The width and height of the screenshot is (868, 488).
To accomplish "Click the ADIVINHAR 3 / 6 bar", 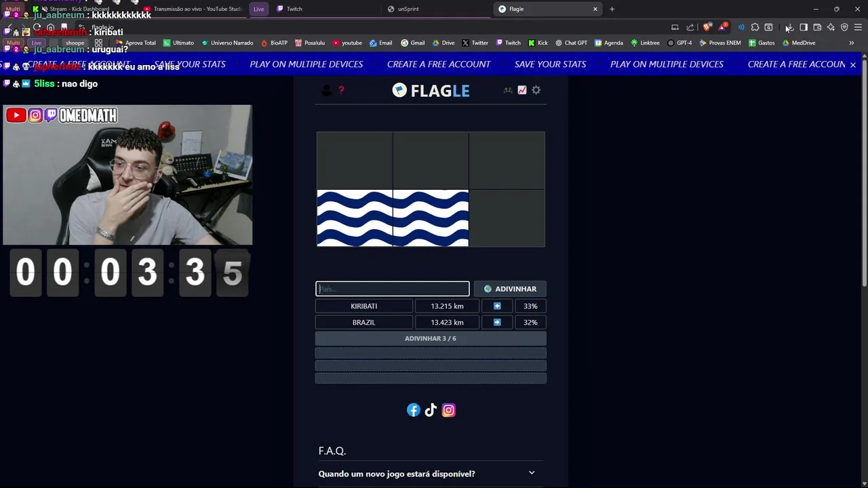I will (x=431, y=338).
